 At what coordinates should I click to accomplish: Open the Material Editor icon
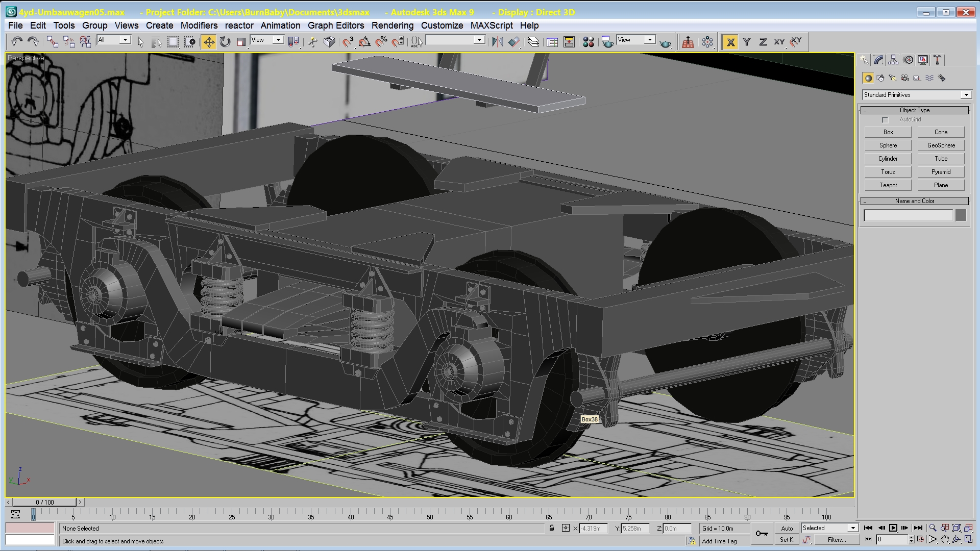click(588, 42)
